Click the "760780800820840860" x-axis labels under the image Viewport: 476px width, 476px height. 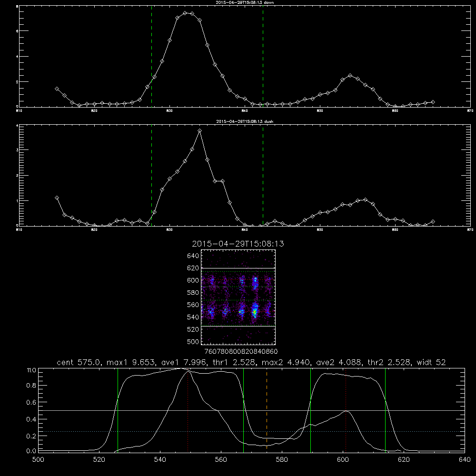241,351
